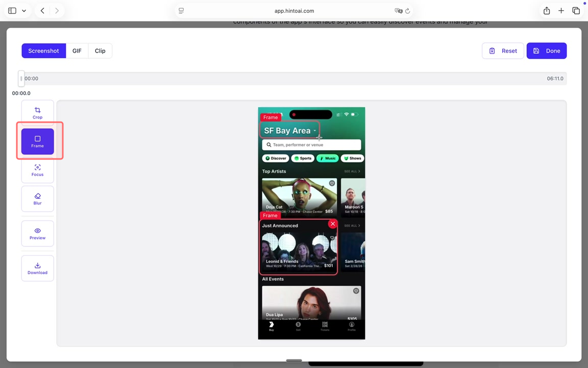Switch to the Screenshot tab

pyautogui.click(x=43, y=51)
